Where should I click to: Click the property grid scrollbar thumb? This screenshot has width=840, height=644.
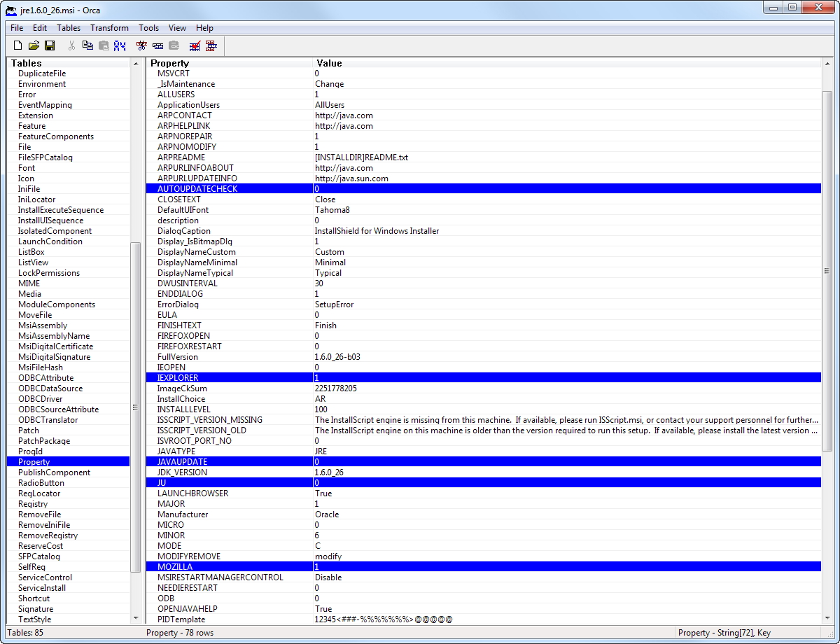pos(827,271)
